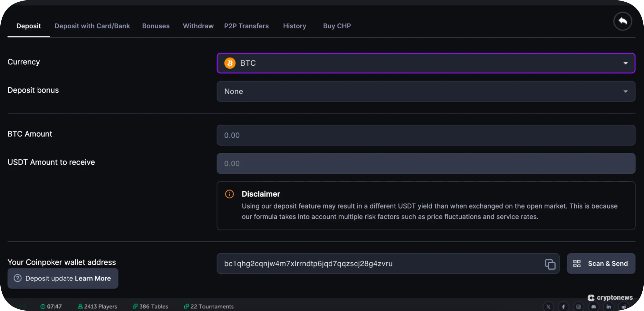Click the copy wallet address icon
644x311 pixels.
551,264
